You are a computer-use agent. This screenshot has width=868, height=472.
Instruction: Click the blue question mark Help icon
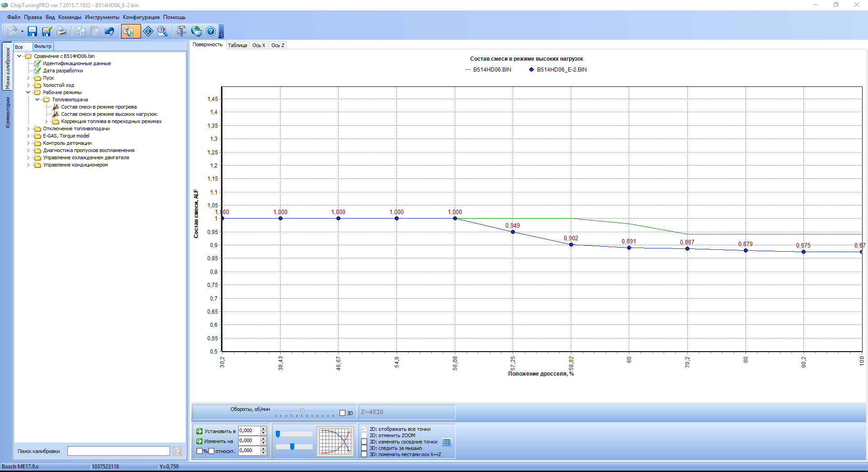point(211,31)
